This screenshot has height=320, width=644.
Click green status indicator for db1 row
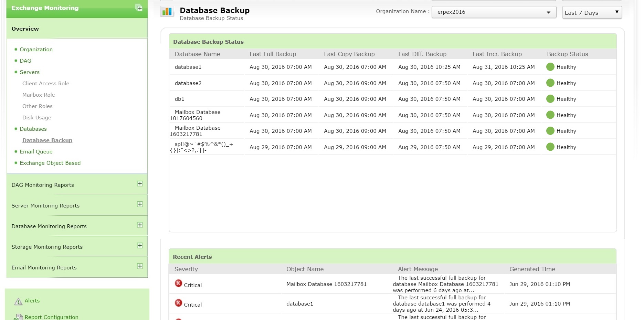pos(550,99)
